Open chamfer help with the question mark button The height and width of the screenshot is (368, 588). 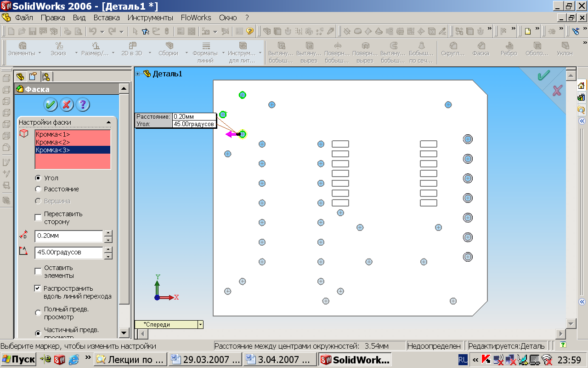[x=82, y=104]
